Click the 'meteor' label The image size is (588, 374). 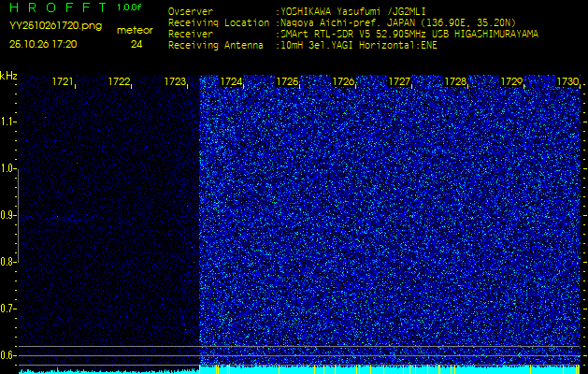click(x=135, y=31)
